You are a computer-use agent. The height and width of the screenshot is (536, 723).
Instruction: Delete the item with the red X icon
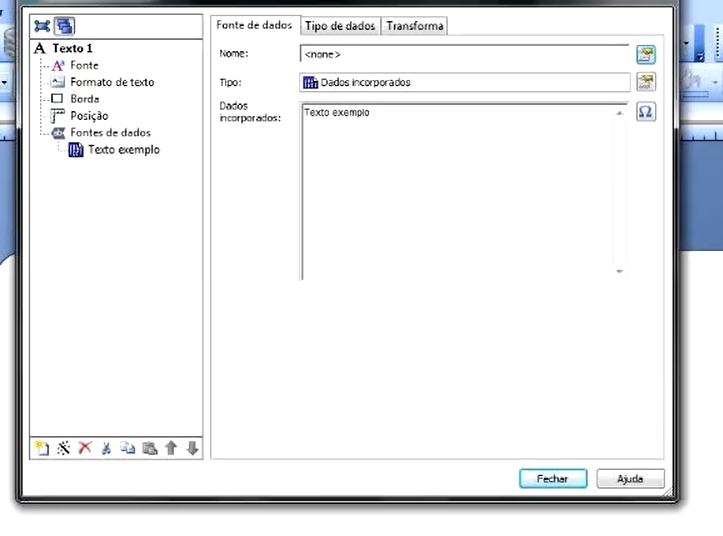[x=85, y=447]
